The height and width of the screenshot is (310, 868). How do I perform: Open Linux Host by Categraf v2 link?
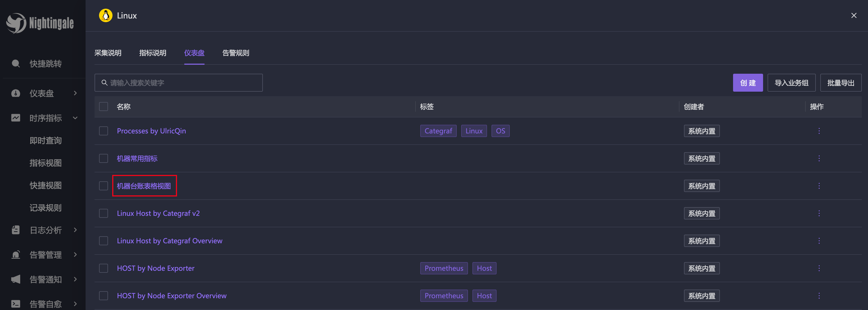tap(159, 213)
